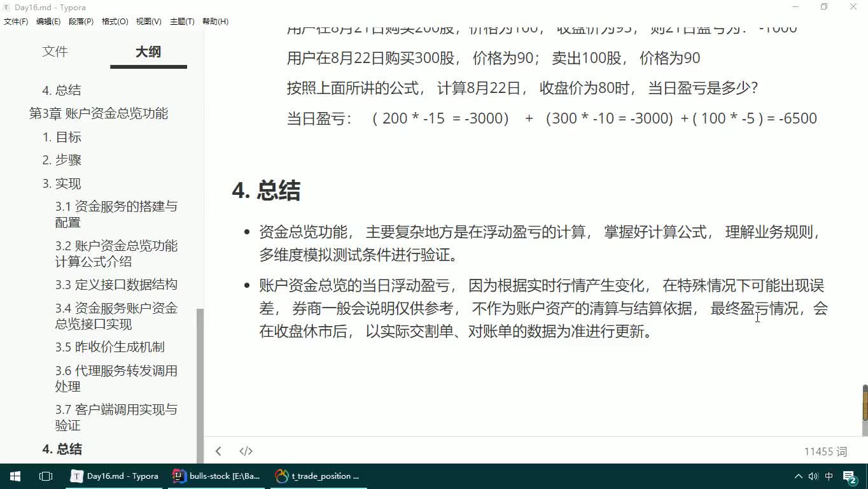Image resolution: width=868 pixels, height=489 pixels.
Task: Click bullet paragraph starting 资金总览功能
Action: pyautogui.click(x=541, y=244)
